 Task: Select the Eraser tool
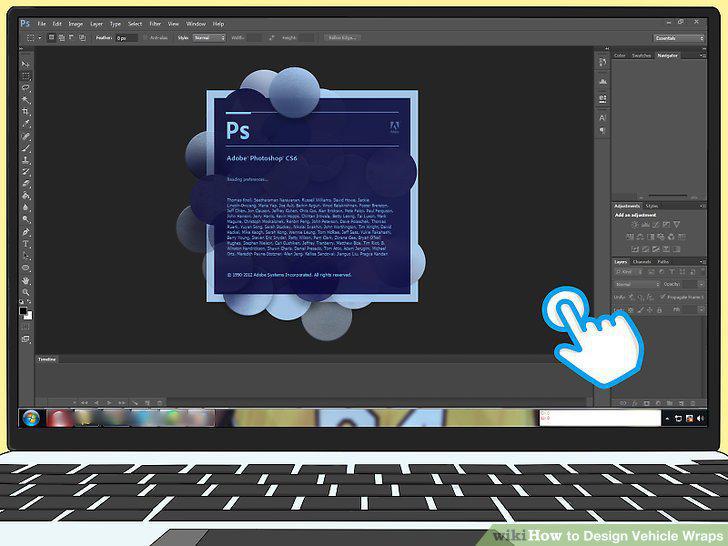(26, 184)
